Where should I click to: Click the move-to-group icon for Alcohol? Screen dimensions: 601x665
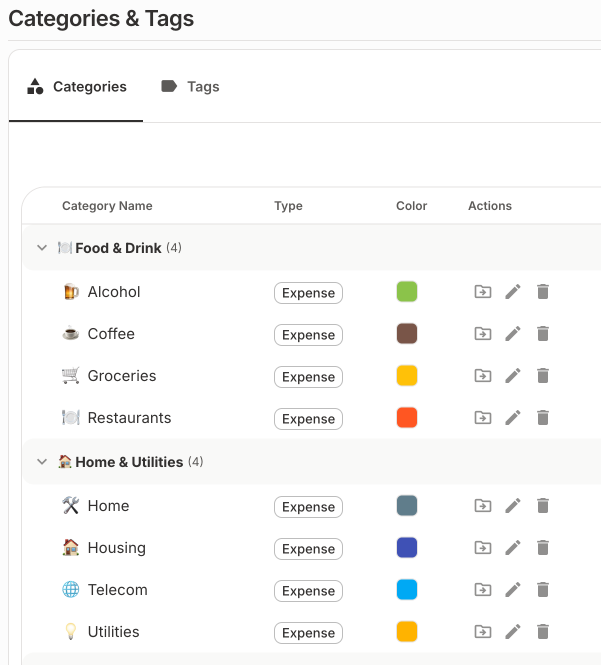coord(483,292)
